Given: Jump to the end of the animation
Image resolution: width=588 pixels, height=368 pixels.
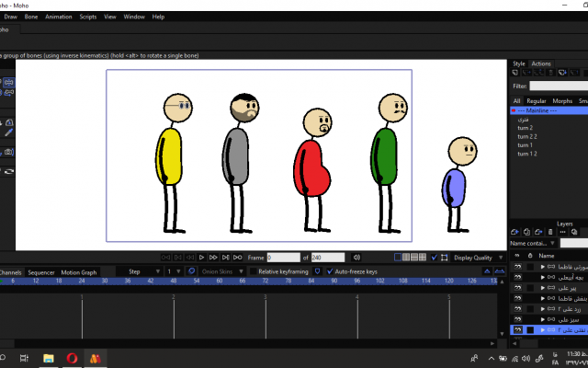Looking at the screenshot, I should [x=238, y=258].
